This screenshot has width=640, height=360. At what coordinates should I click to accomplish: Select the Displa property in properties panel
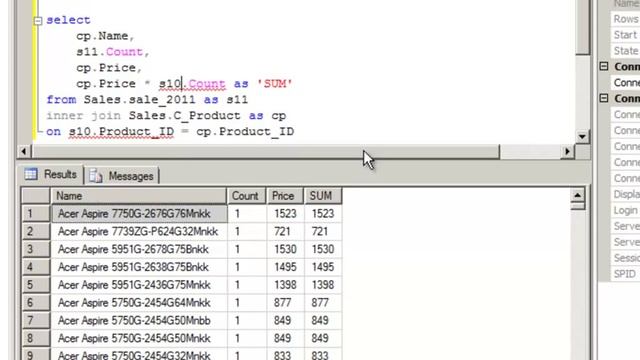(x=626, y=194)
